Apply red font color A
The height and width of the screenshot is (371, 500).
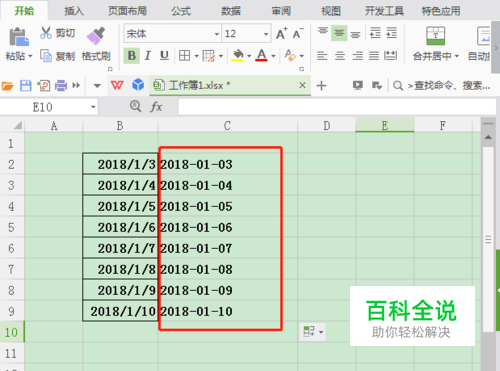[262, 55]
